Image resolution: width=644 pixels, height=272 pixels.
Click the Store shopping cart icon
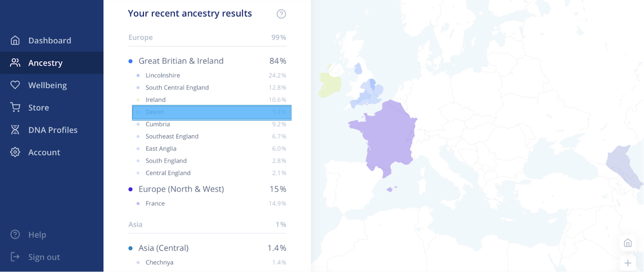[15, 107]
